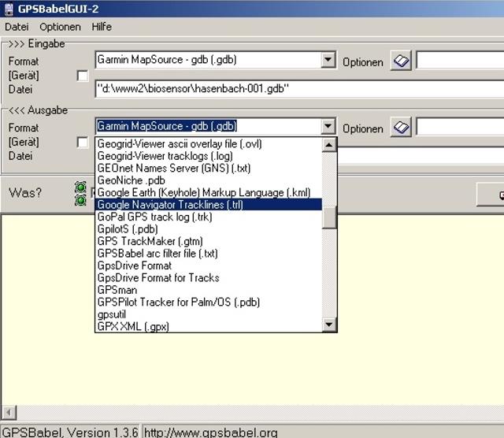This screenshot has height=438, width=504.
Task: Open the Datei menu
Action: pos(17,27)
